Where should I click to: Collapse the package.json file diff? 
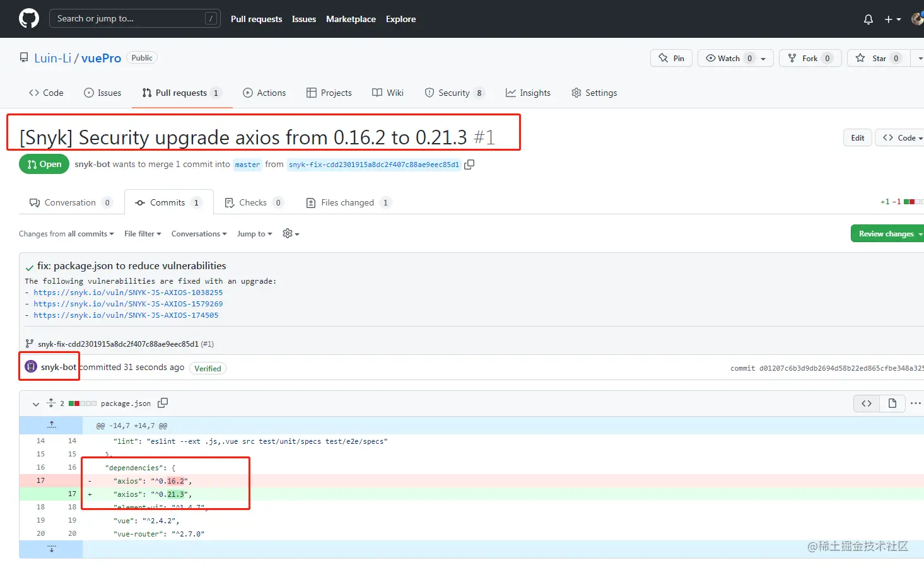(36, 403)
